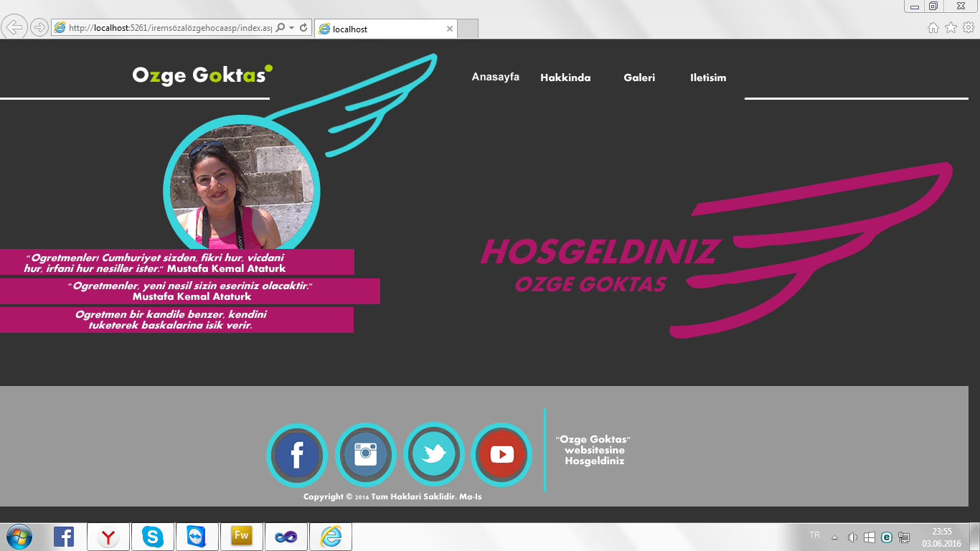This screenshot has width=980, height=551.
Task: Open the Hakkinda menu item
Action: (565, 77)
